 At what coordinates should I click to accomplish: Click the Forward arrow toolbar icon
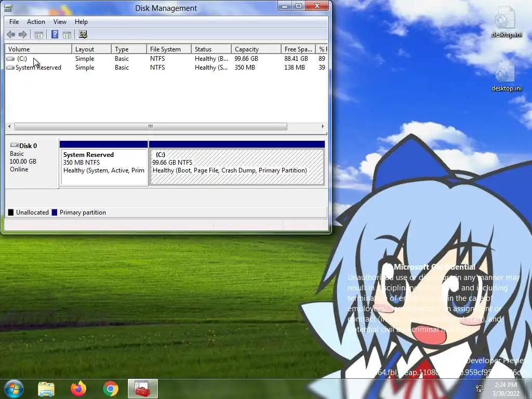[23, 34]
